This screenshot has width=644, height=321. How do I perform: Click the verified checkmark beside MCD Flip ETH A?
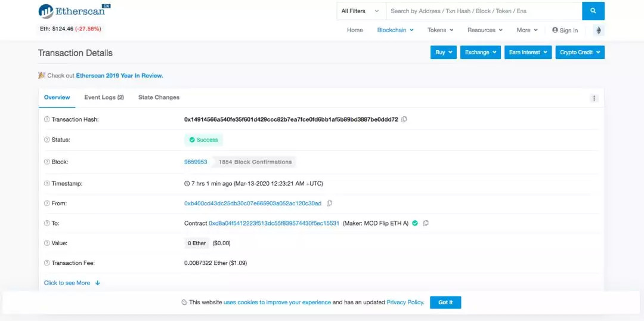point(415,223)
